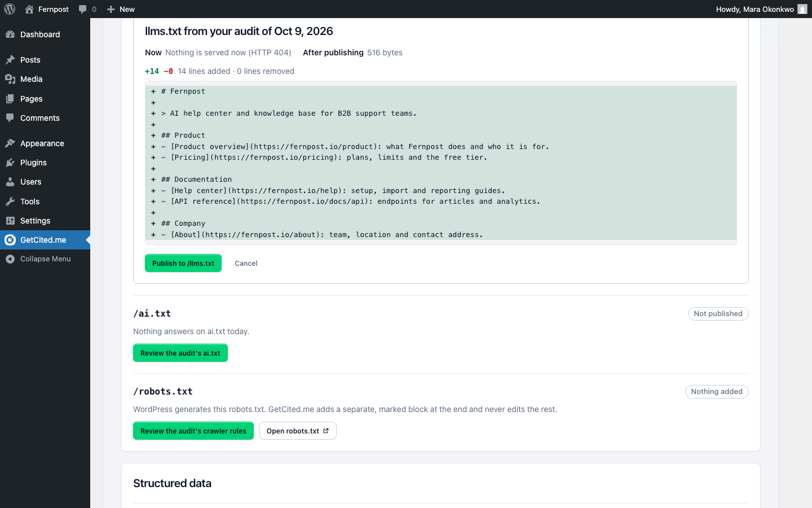The image size is (812, 508).
Task: Click the 'Nothing added' status badge
Action: (x=717, y=392)
